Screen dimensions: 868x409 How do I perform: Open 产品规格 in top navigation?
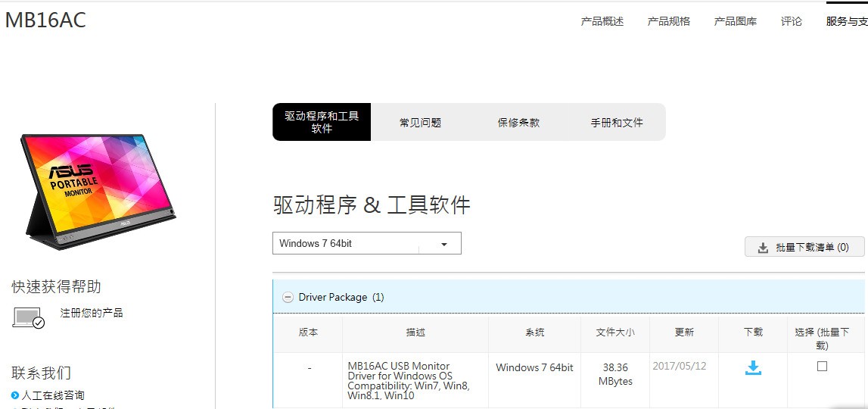(x=669, y=22)
